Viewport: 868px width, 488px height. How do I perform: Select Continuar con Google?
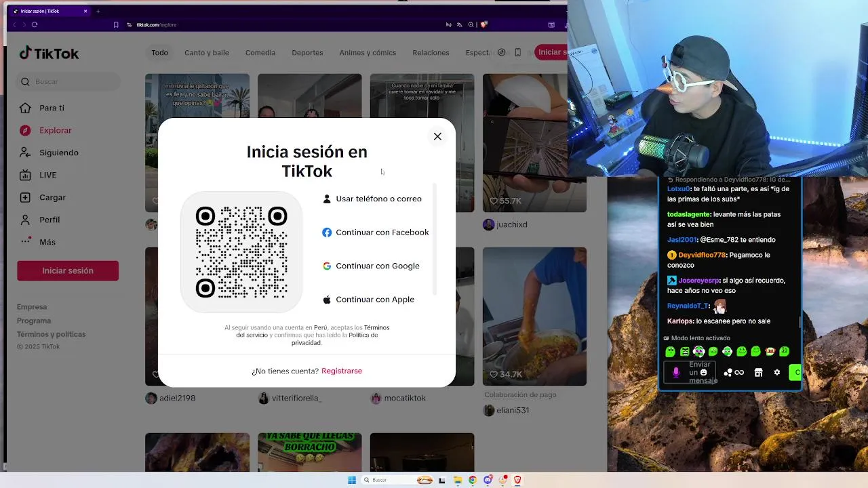pos(372,266)
